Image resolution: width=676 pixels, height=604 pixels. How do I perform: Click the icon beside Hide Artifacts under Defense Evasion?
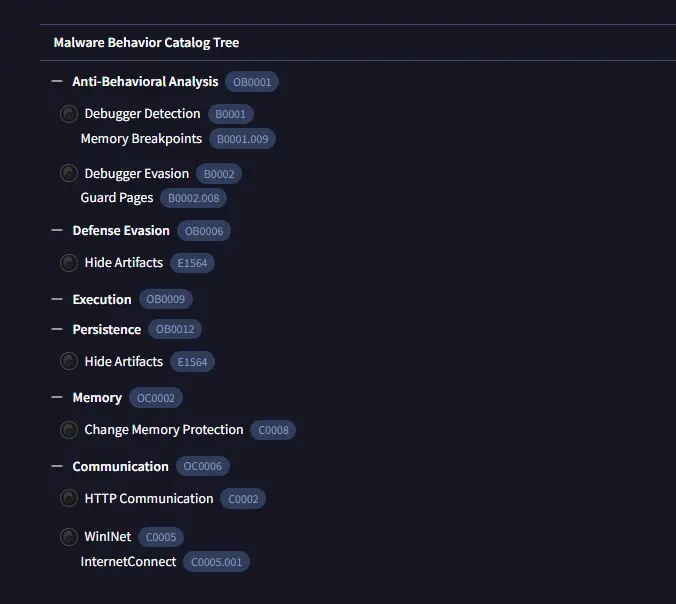(69, 263)
